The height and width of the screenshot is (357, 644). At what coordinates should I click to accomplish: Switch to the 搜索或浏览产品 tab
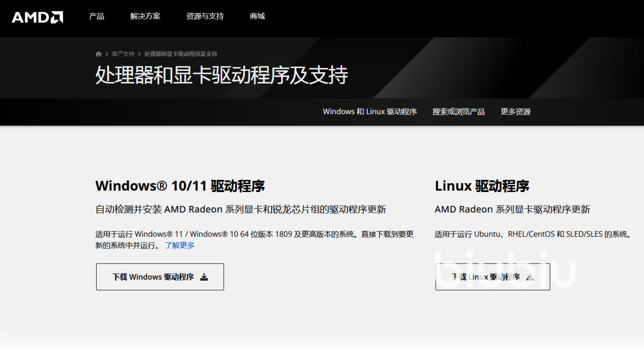pos(458,112)
